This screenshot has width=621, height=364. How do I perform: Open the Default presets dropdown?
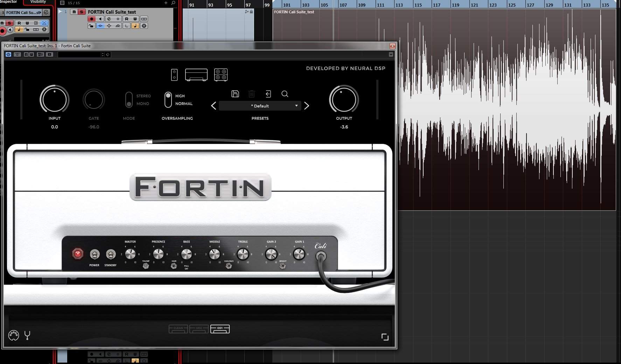(260, 106)
